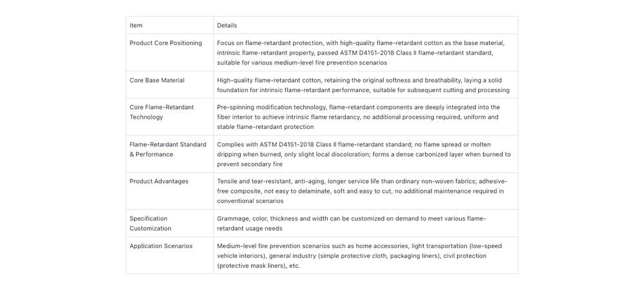Select the "Application Scenarios" row label
The width and height of the screenshot is (644, 290).
[161, 246]
